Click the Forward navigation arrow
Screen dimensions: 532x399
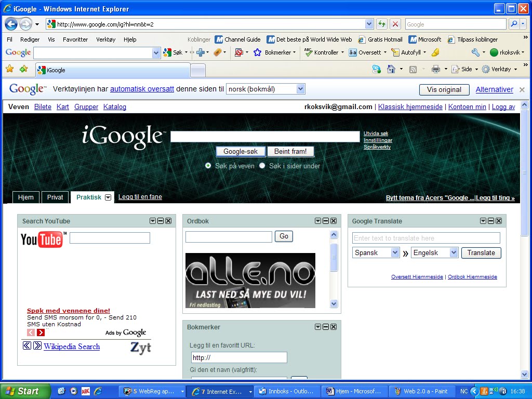coord(26,24)
